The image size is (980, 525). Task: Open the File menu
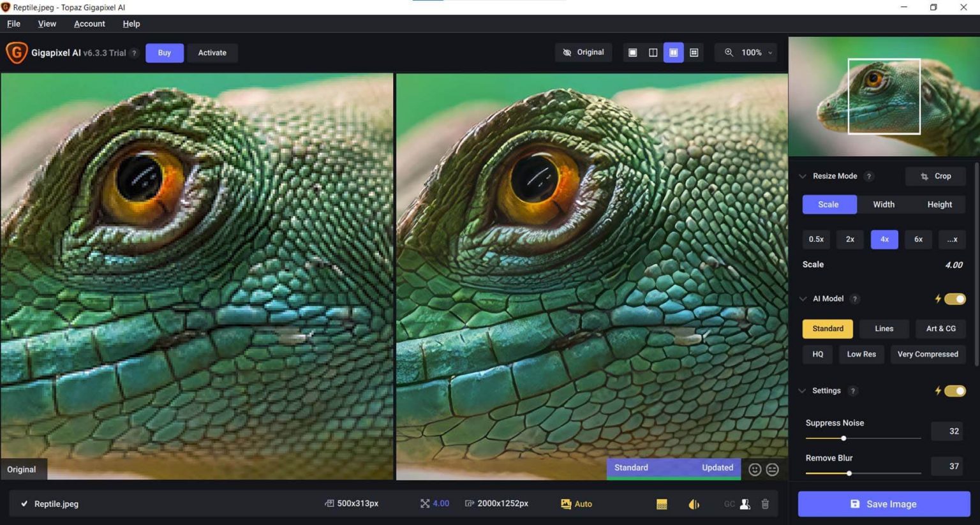(13, 24)
